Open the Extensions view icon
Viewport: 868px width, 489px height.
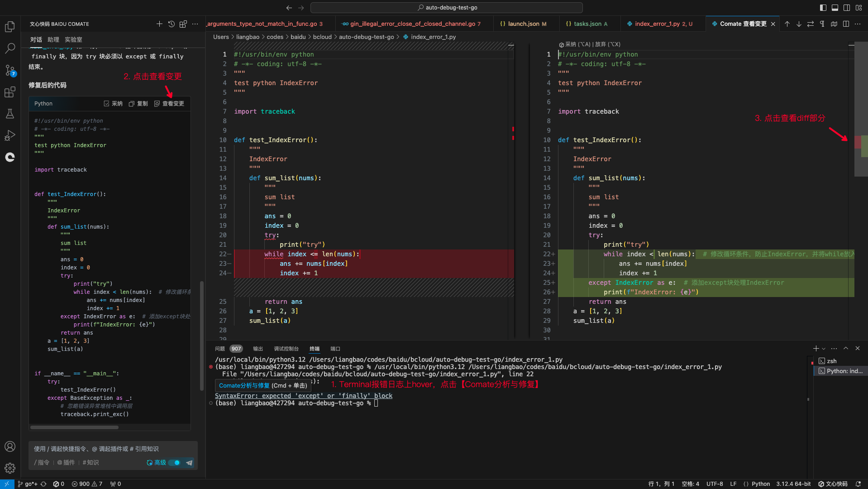(x=10, y=92)
